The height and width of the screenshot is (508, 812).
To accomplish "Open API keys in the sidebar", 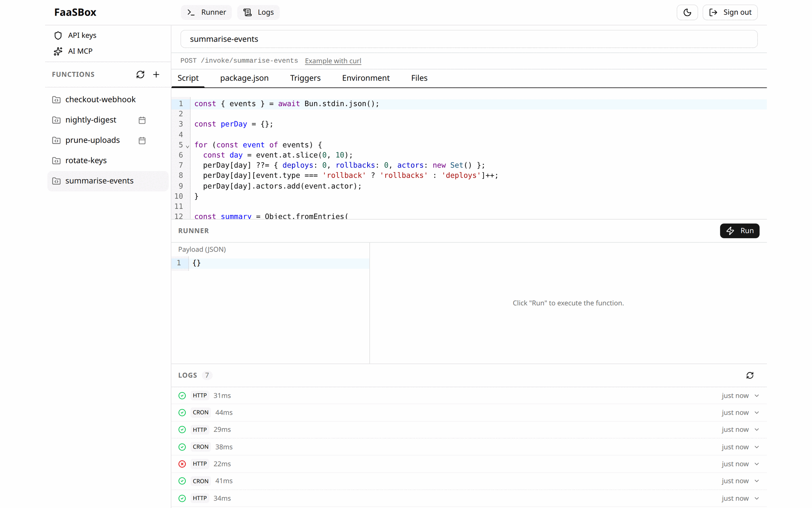I will [x=82, y=35].
